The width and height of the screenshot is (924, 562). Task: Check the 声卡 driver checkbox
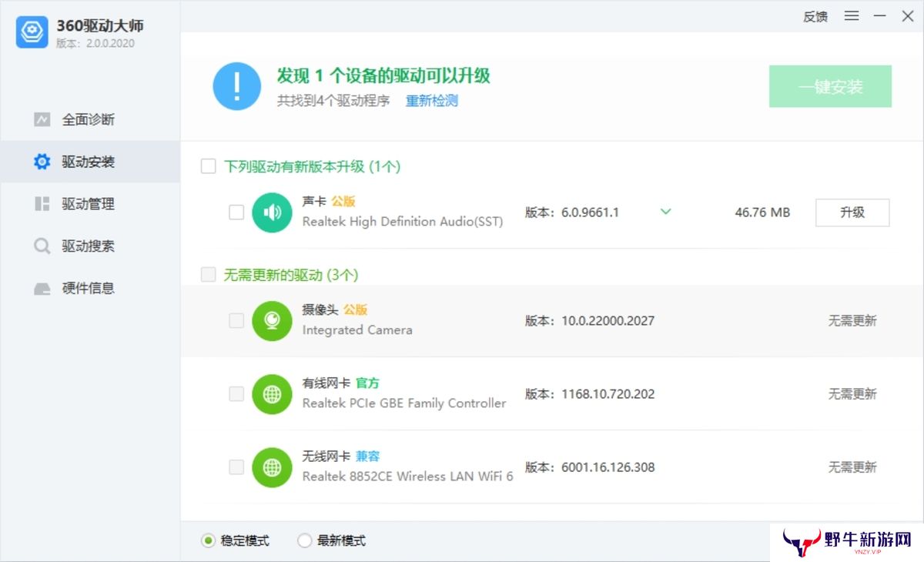pyautogui.click(x=236, y=212)
